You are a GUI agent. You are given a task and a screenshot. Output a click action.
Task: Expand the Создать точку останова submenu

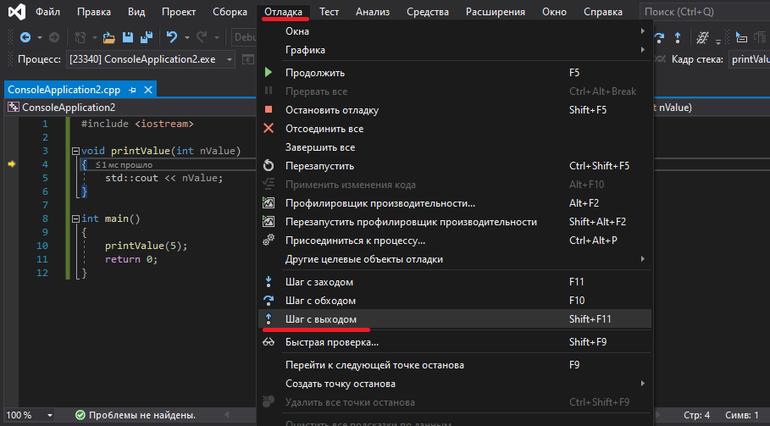tap(455, 383)
